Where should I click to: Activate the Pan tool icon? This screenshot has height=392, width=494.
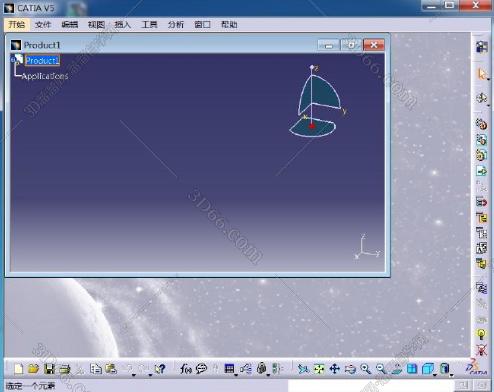[x=334, y=369]
